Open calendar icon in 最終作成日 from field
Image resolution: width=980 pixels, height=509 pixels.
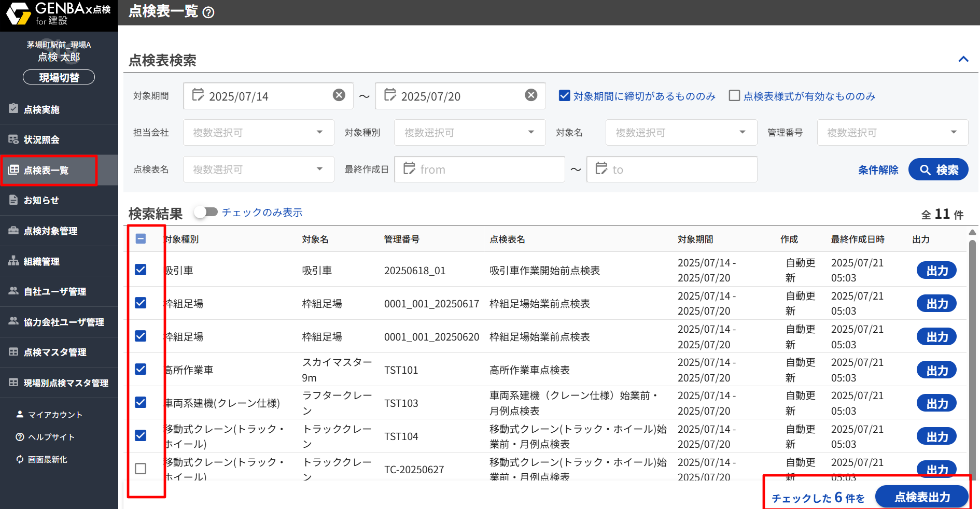click(409, 169)
